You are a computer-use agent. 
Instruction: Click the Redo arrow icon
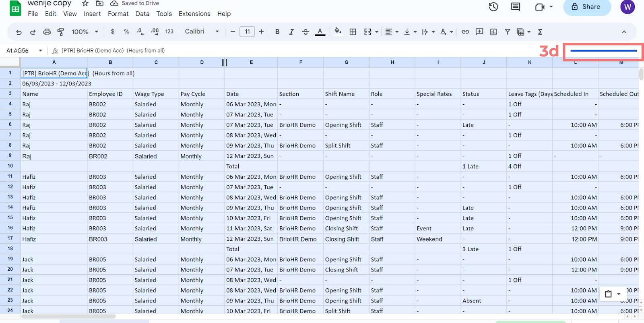pyautogui.click(x=33, y=32)
